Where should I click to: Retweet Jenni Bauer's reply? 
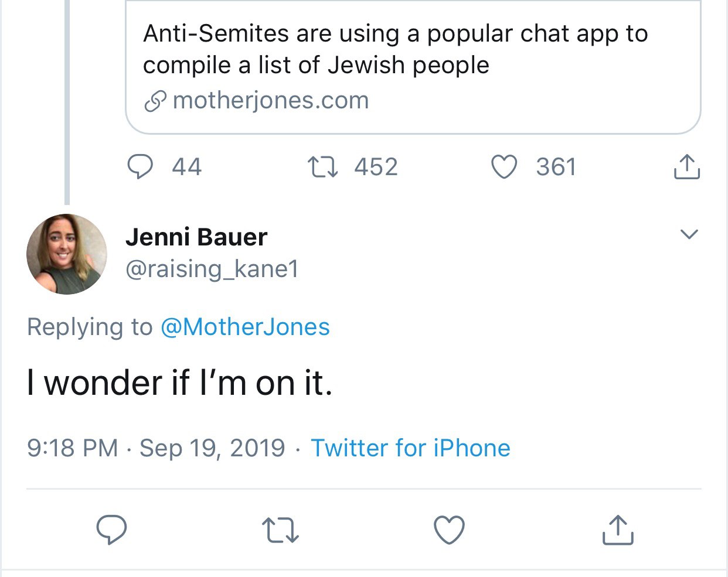(x=280, y=530)
